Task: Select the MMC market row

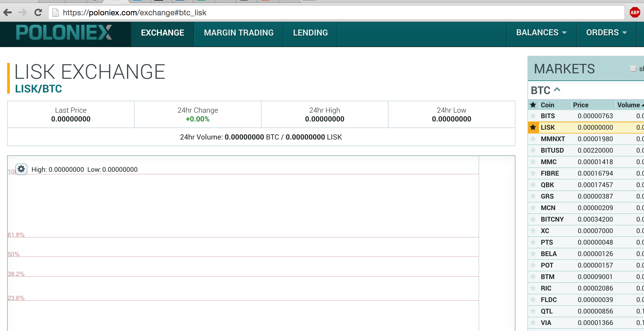Action: coord(586,162)
